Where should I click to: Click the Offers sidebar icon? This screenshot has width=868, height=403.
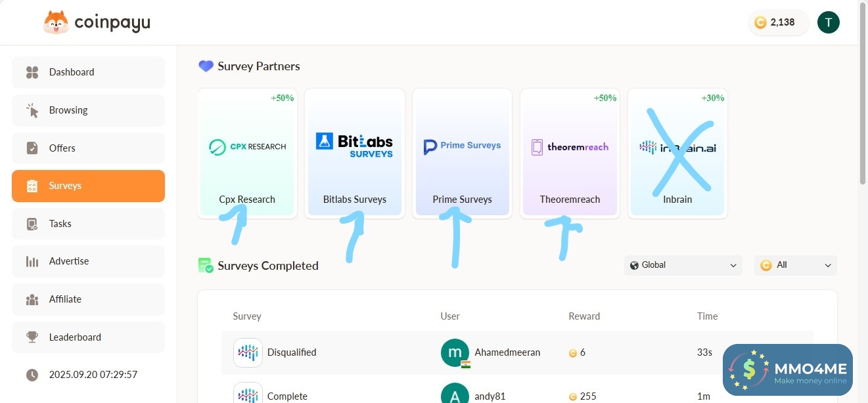tap(32, 148)
